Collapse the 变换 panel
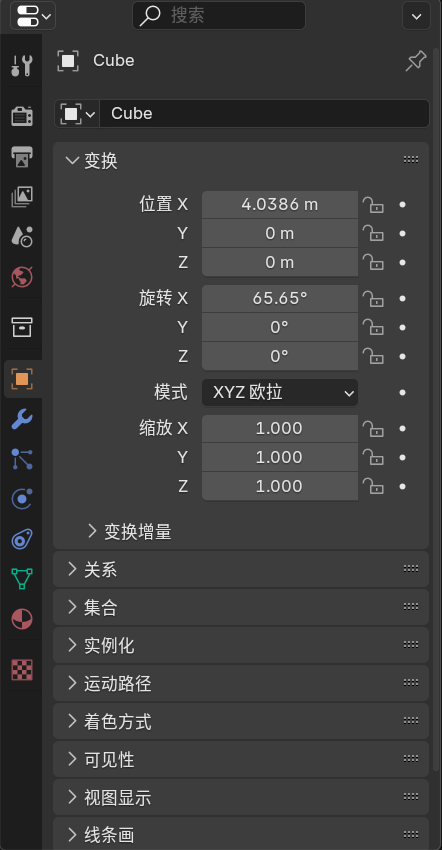Viewport: 442px width, 850px height. tap(72, 160)
